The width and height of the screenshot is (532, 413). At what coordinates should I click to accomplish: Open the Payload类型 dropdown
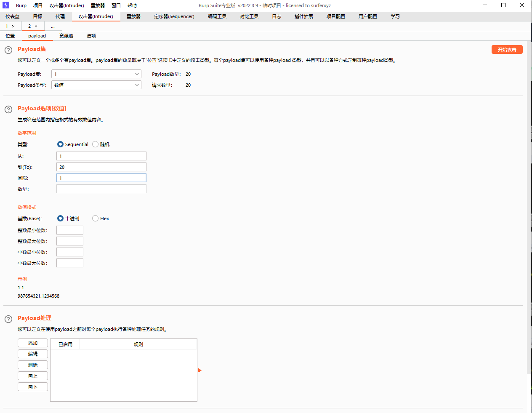96,85
